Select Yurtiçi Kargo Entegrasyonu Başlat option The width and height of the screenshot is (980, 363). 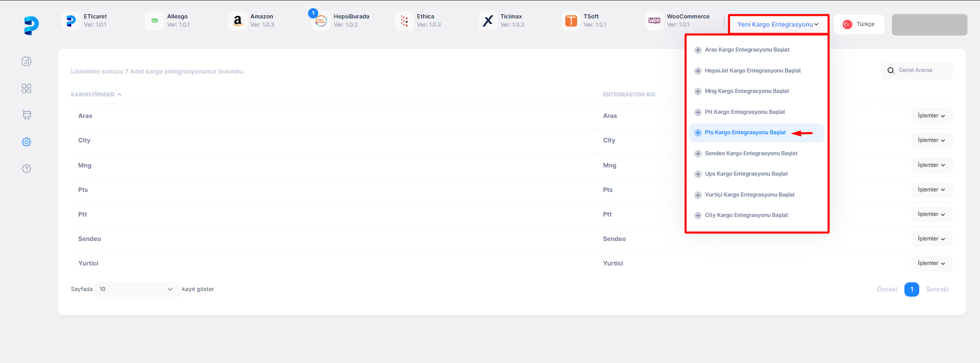click(749, 195)
